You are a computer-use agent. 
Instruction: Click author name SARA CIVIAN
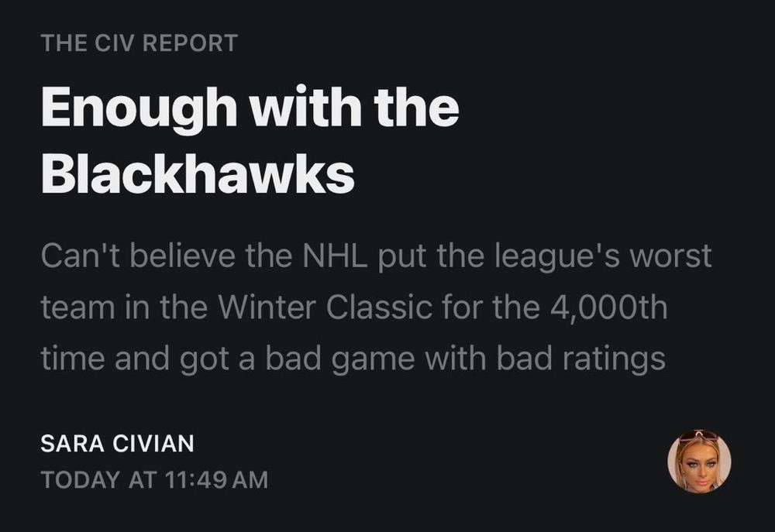pos(117,444)
